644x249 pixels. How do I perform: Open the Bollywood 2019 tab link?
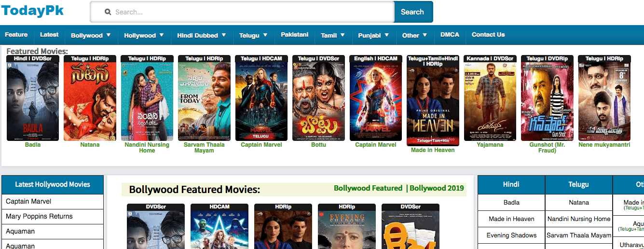click(437, 188)
